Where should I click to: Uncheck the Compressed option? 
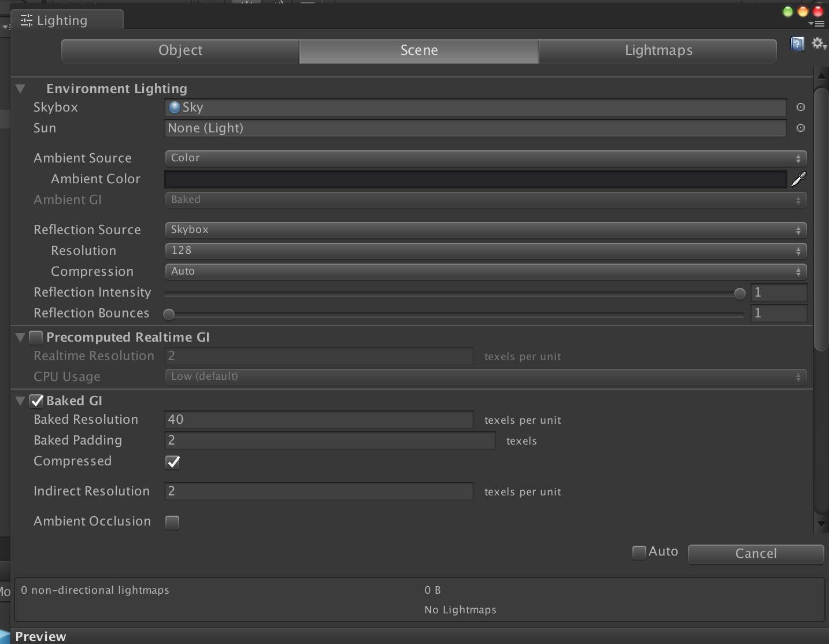[172, 462]
